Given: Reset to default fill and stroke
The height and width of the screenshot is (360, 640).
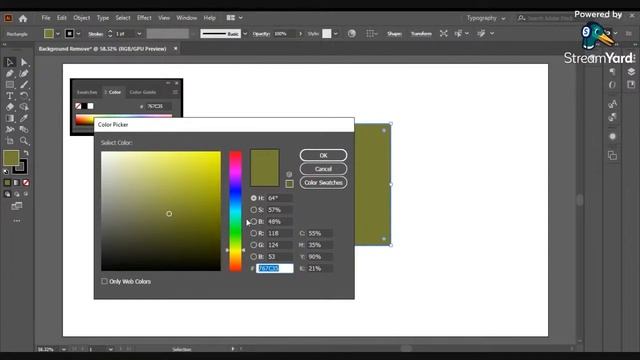Looking at the screenshot, I should tap(6, 171).
